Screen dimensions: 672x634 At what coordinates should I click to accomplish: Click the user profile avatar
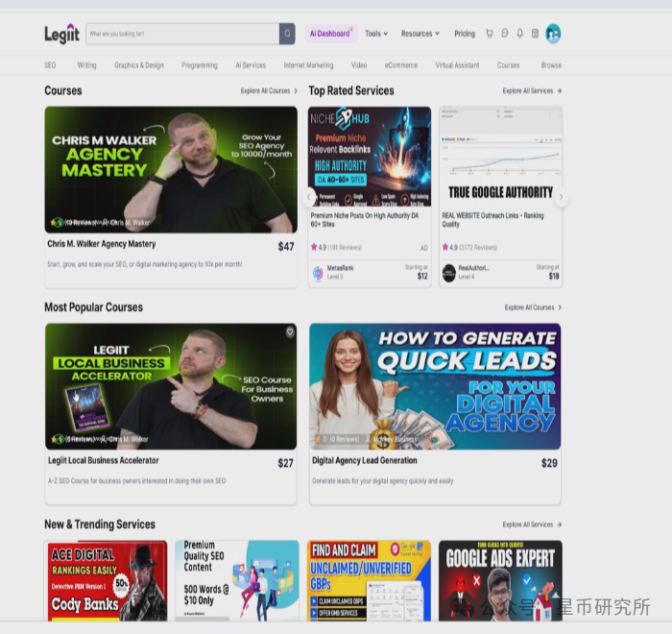[553, 34]
